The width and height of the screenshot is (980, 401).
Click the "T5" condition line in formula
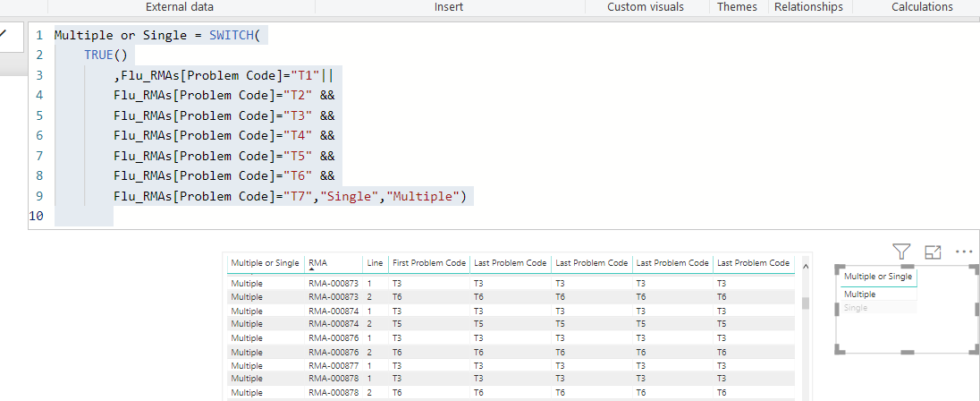pos(224,156)
